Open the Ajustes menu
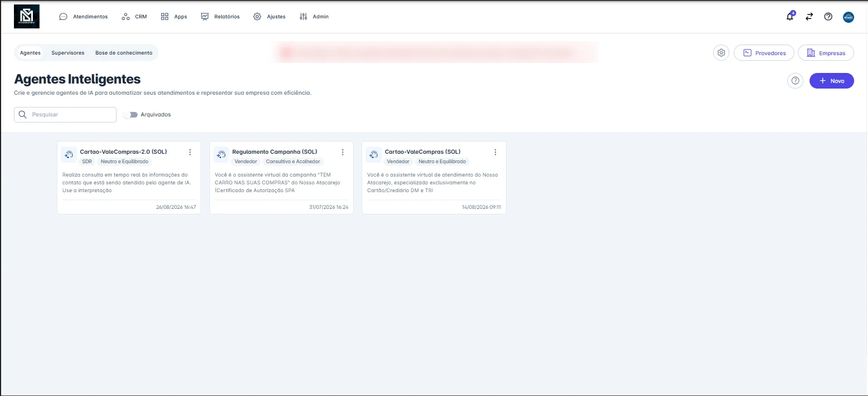The image size is (868, 396). 269,17
